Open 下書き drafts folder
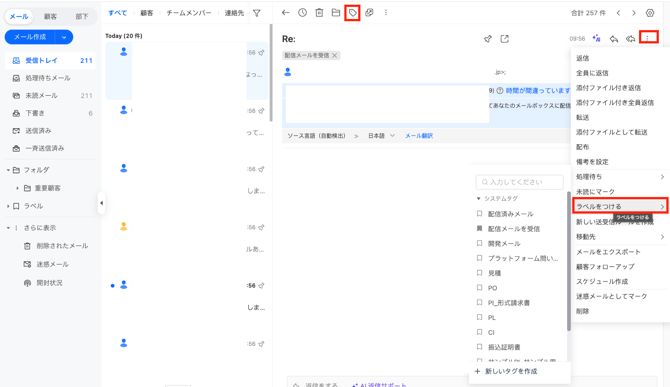This screenshot has height=387, width=670. pos(50,113)
